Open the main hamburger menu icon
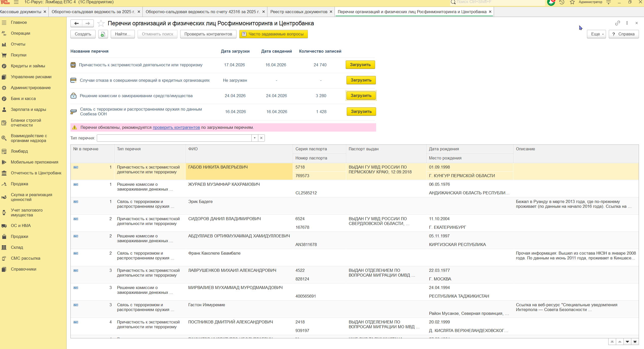 [x=16, y=2]
